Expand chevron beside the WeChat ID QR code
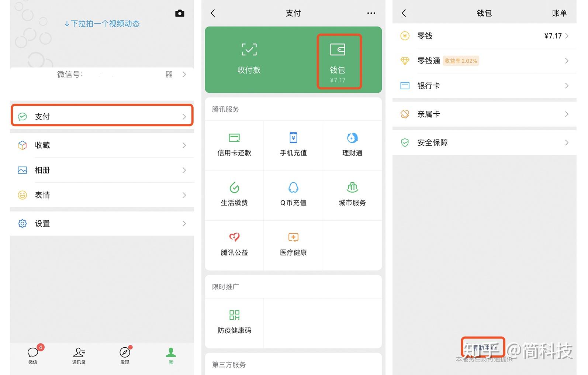The height and width of the screenshot is (375, 588). [184, 75]
